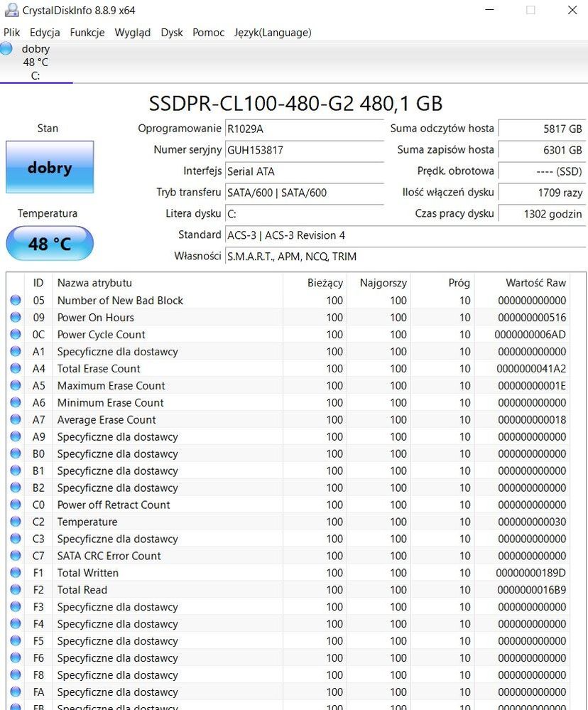The image size is (588, 710).
Task: Click the 48 °C temperature button
Action: (x=50, y=244)
